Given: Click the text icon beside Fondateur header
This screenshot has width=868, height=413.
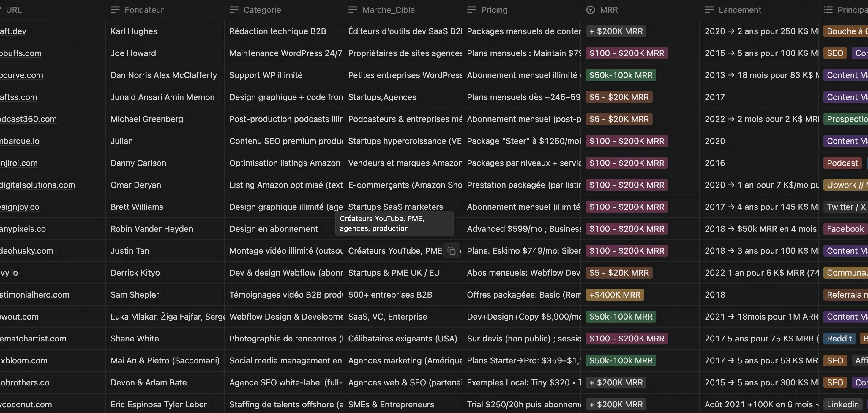Looking at the screenshot, I should (115, 10).
